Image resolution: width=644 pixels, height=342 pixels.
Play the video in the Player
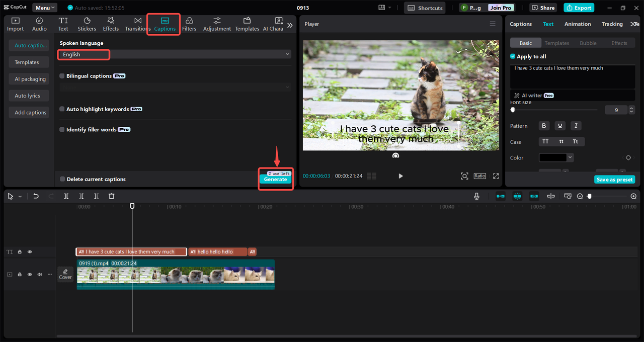coord(400,176)
